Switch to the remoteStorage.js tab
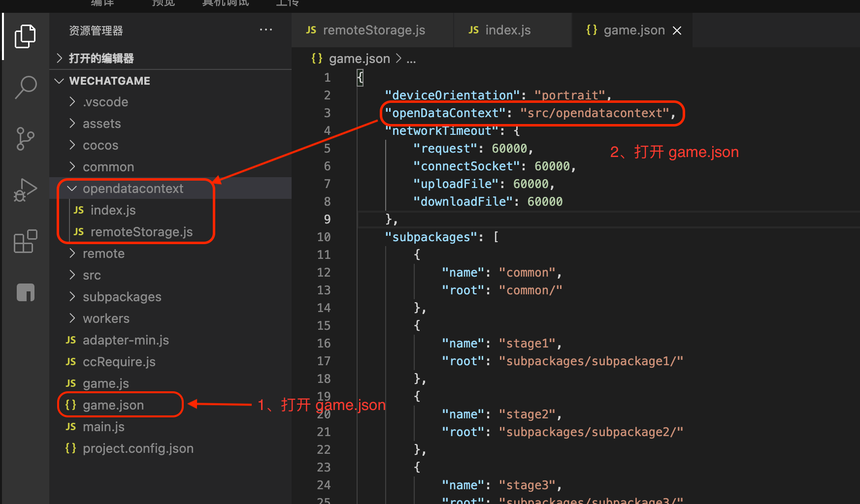Image resolution: width=860 pixels, height=504 pixels. tap(372, 30)
